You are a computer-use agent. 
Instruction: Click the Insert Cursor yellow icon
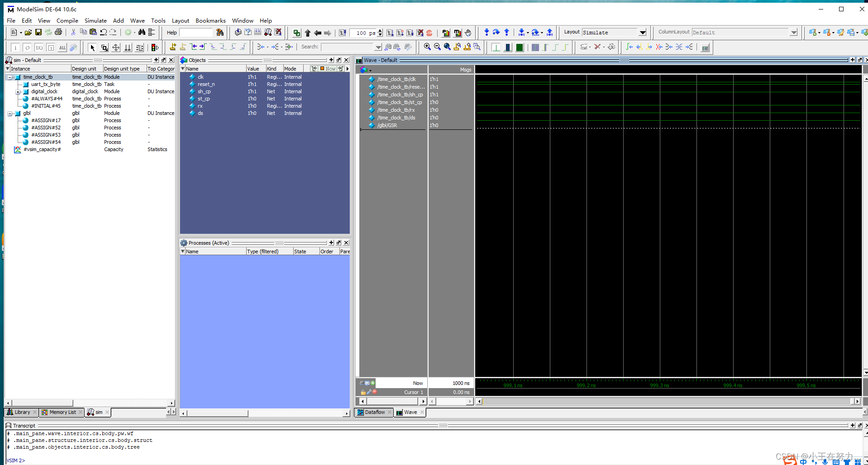click(x=173, y=47)
